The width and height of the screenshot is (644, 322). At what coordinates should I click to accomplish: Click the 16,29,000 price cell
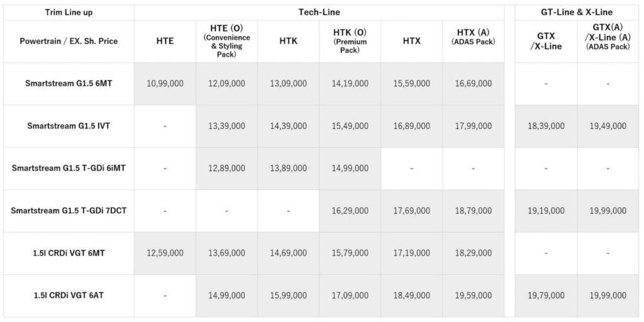tap(350, 210)
